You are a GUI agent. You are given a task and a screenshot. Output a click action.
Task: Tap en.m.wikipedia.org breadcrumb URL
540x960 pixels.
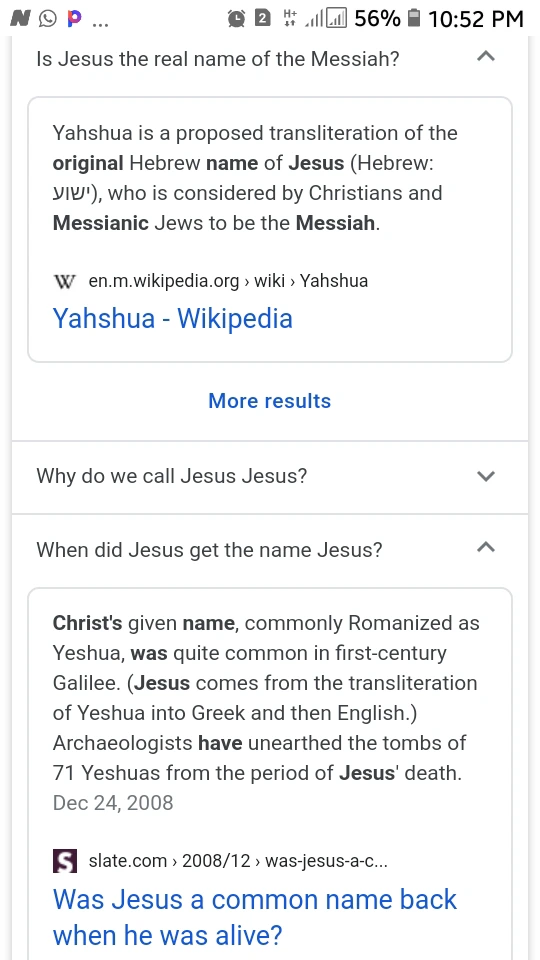pyautogui.click(x=228, y=282)
